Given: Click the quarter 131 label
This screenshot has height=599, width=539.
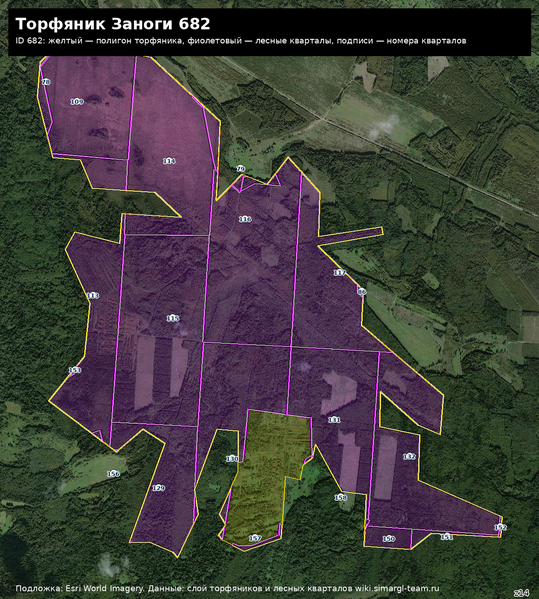Looking at the screenshot, I should tap(334, 419).
